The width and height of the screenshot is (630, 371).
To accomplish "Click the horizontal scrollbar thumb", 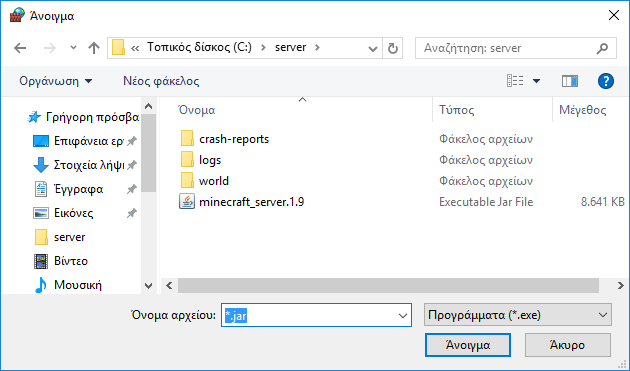I will (x=388, y=285).
